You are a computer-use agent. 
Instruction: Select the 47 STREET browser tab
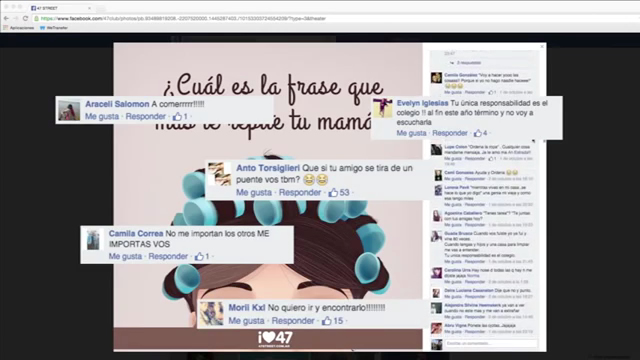(x=60, y=8)
